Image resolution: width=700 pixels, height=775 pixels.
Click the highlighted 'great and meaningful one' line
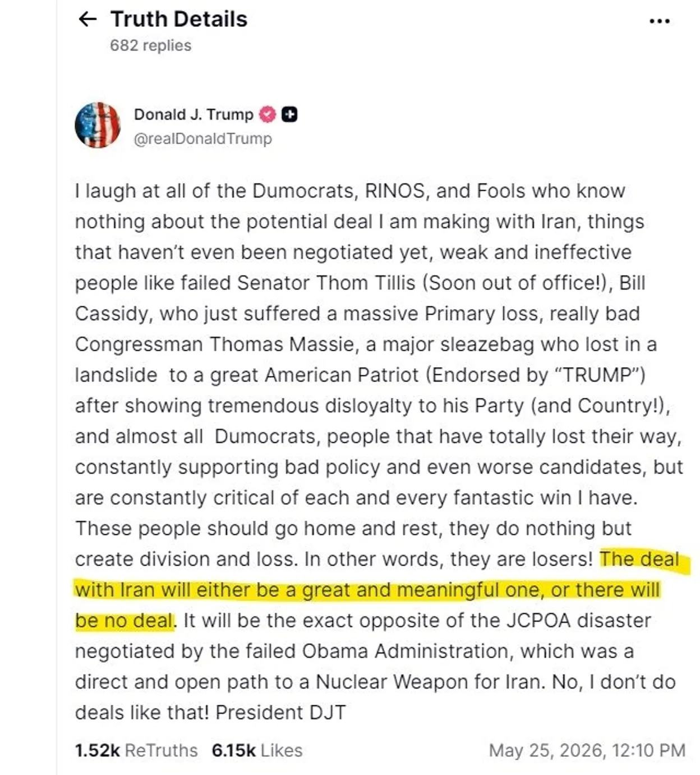421,590
